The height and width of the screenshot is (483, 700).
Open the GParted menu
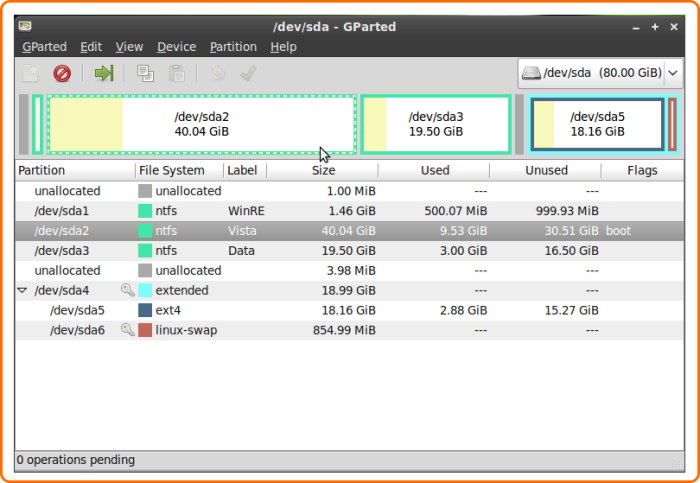(44, 47)
